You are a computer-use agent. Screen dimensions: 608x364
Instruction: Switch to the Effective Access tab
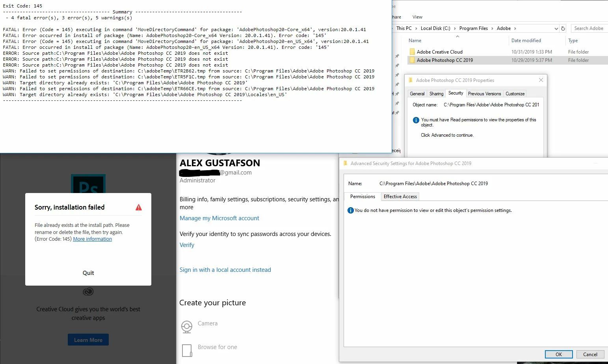tap(400, 197)
